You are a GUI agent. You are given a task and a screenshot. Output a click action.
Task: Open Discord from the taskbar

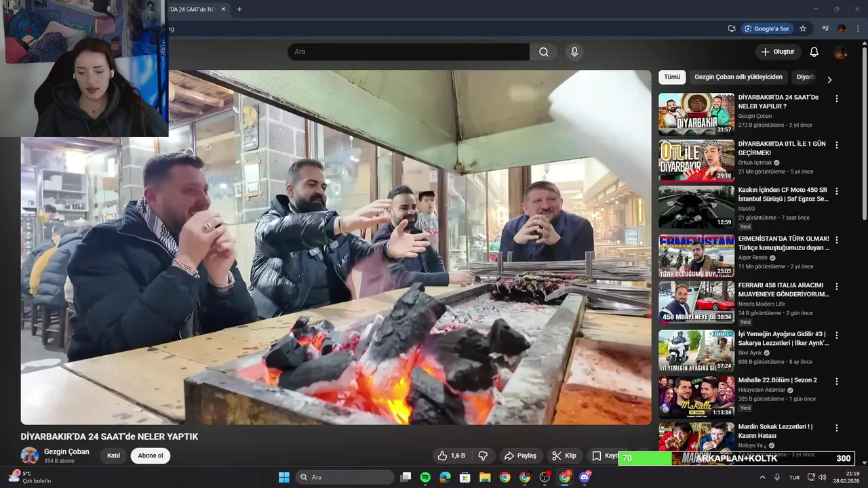click(x=585, y=477)
